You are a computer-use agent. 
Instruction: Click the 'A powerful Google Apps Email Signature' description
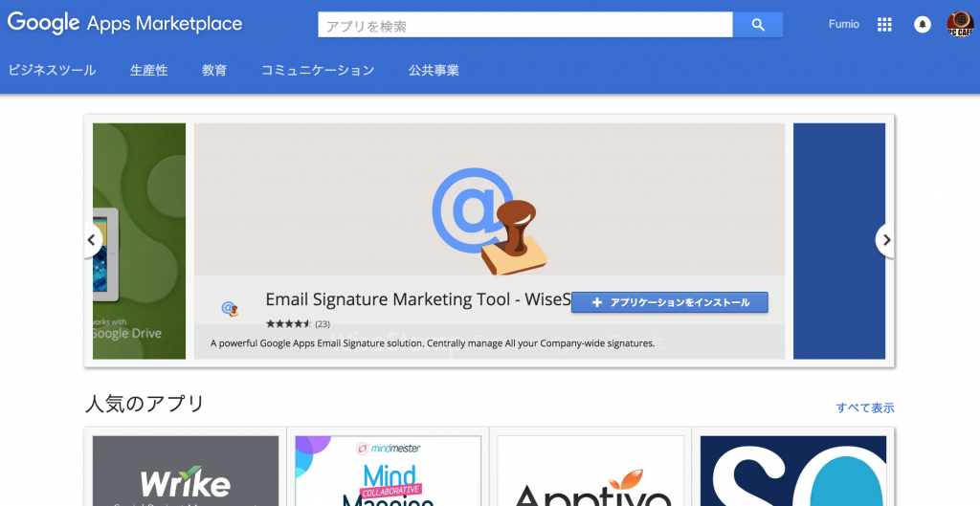(433, 343)
